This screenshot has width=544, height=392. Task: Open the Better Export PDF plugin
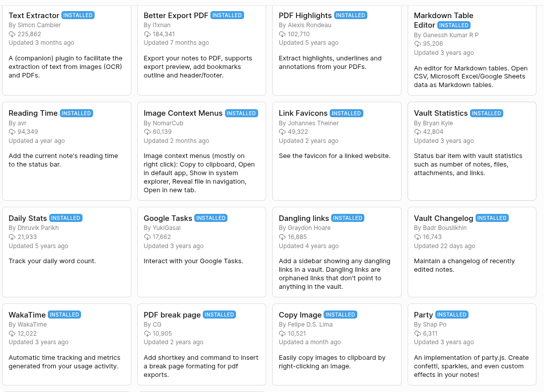[x=176, y=16]
